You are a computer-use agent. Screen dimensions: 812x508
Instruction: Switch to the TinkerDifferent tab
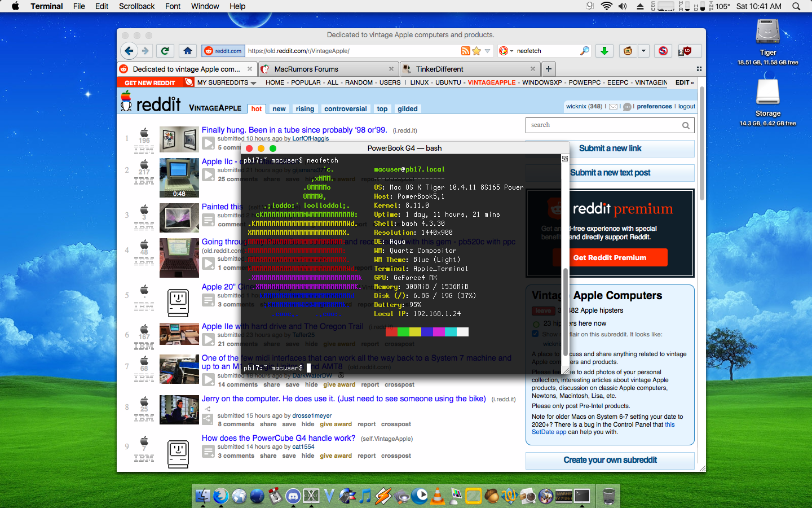click(469, 69)
